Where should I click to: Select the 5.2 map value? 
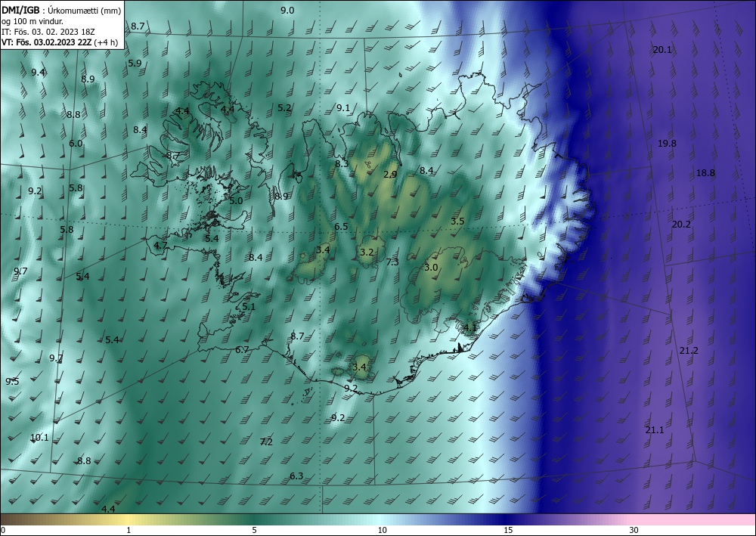(x=284, y=108)
